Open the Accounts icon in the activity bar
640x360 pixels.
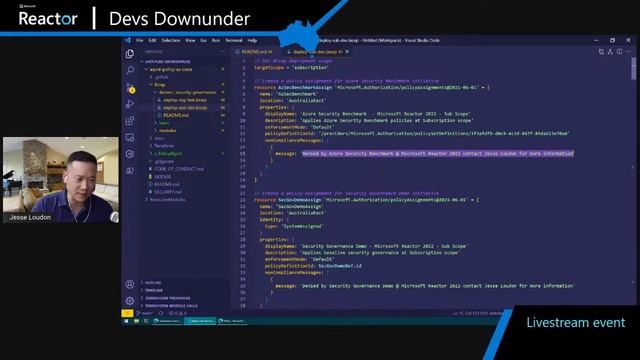coord(130,284)
